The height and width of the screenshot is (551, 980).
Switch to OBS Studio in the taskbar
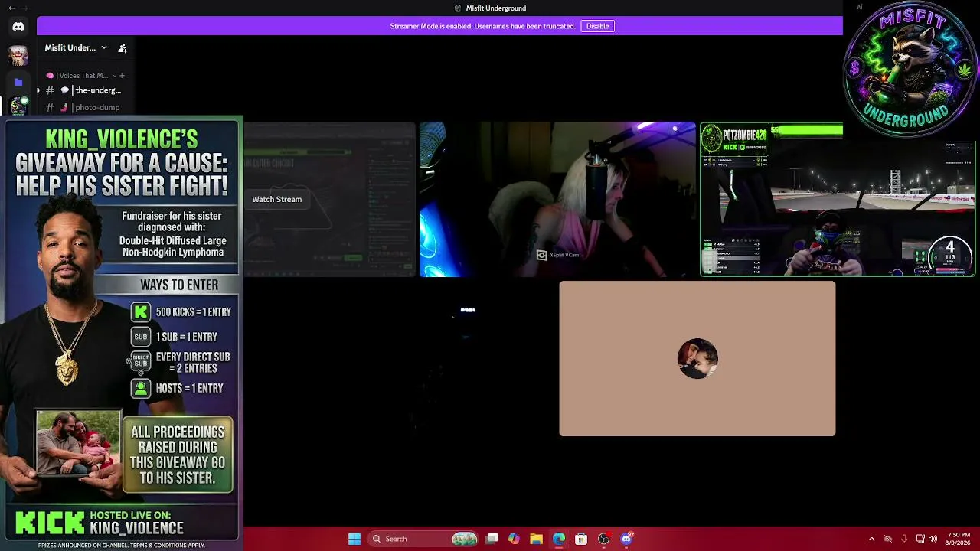[603, 539]
